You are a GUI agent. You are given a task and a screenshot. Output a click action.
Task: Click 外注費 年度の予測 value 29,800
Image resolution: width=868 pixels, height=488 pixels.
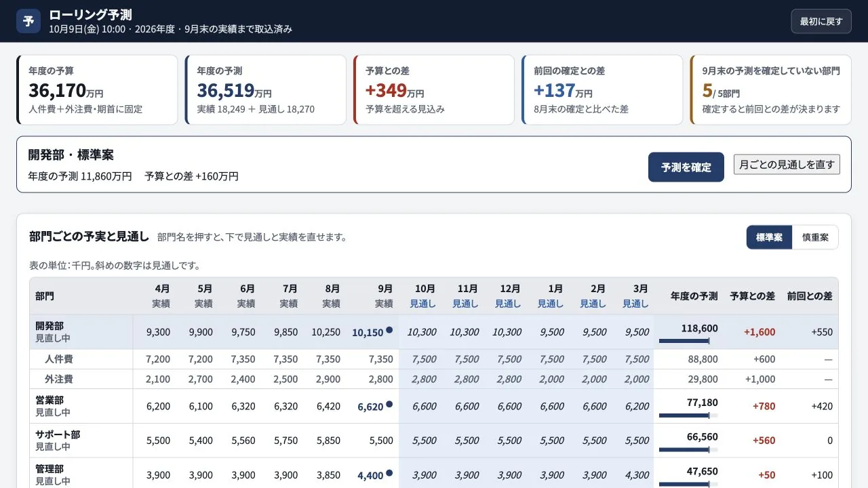(x=703, y=380)
